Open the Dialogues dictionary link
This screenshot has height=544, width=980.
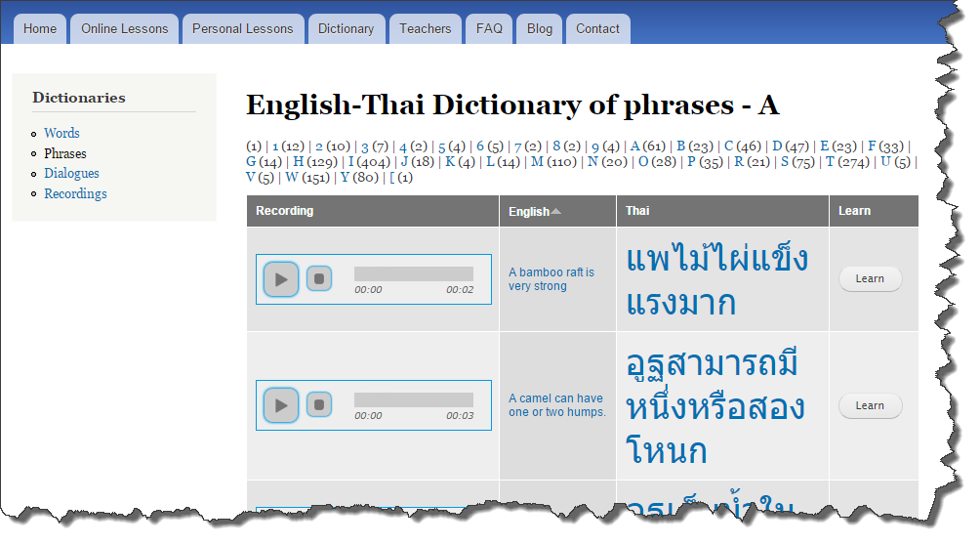[71, 173]
